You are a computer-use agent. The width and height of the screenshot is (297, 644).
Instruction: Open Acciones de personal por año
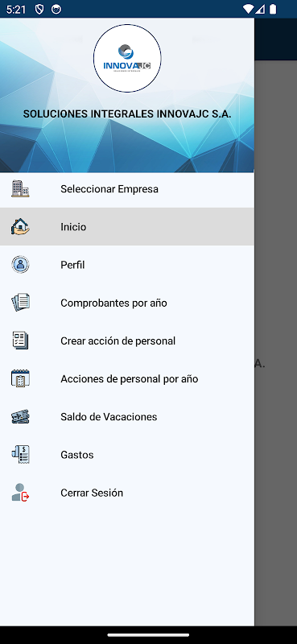tap(127, 378)
